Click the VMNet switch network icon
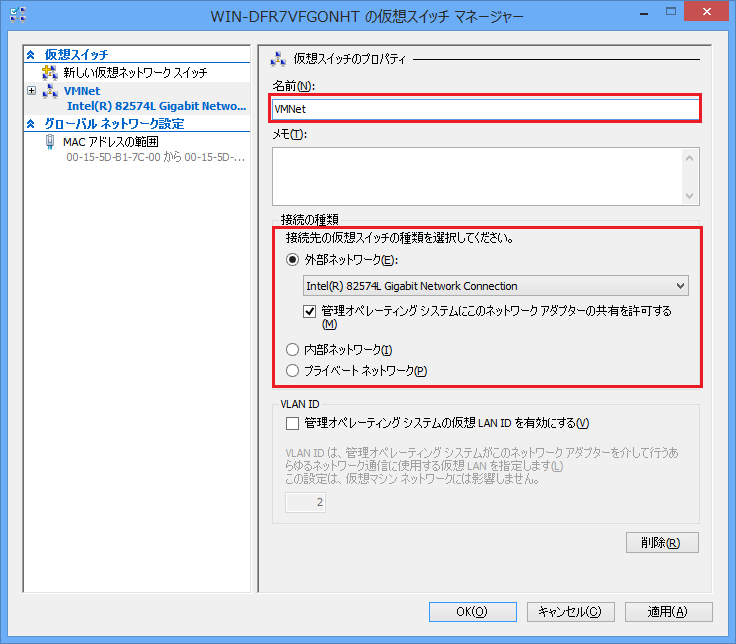 50,91
